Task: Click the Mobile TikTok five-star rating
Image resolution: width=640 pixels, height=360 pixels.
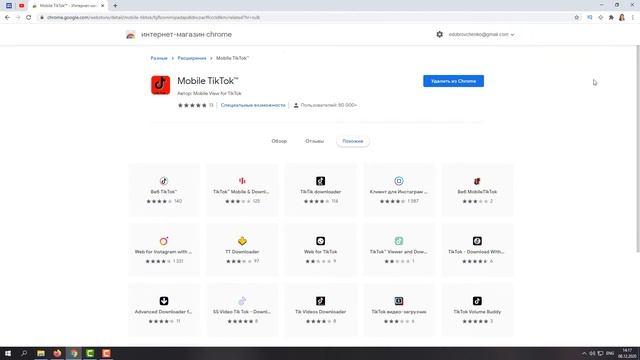Action: click(192, 105)
